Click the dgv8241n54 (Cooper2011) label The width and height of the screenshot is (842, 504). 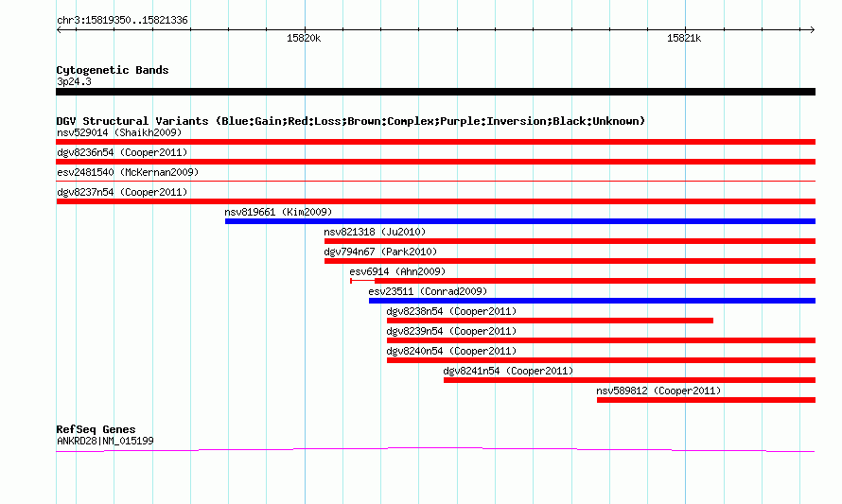pos(508,371)
